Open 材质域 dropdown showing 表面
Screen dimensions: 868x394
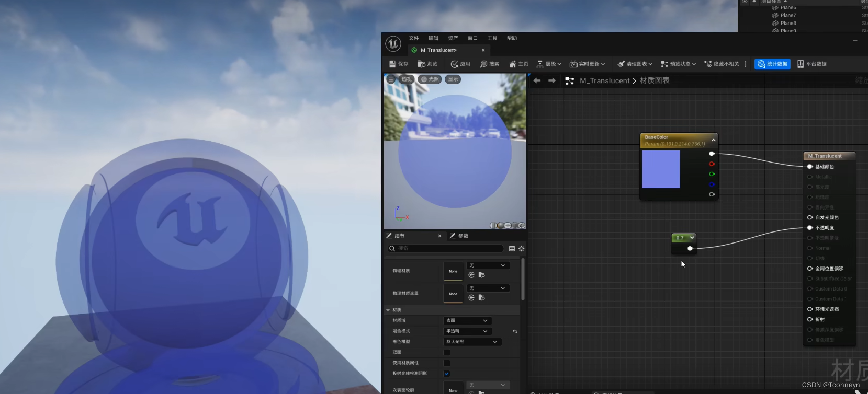(467, 321)
